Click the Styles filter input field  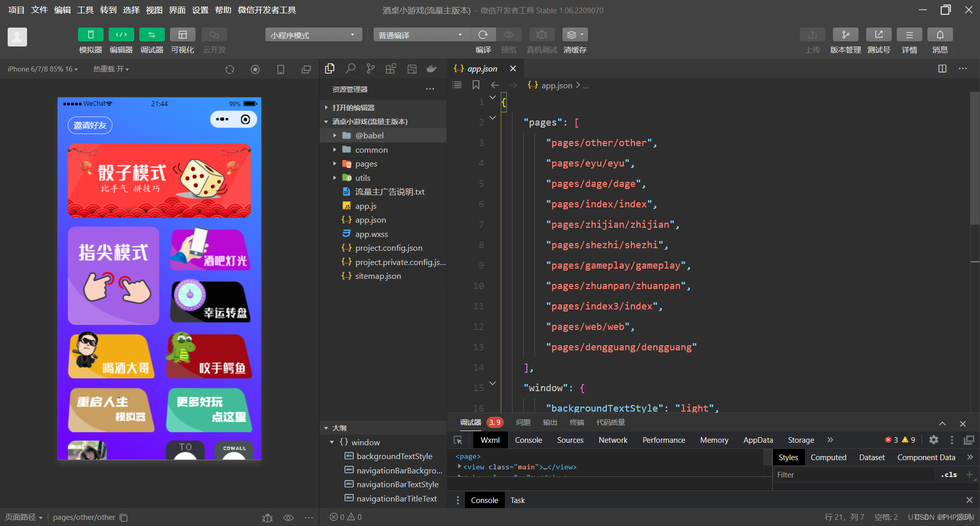(x=855, y=474)
